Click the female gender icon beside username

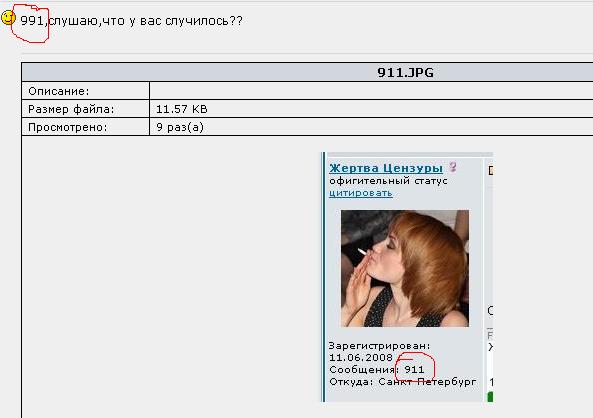[453, 166]
